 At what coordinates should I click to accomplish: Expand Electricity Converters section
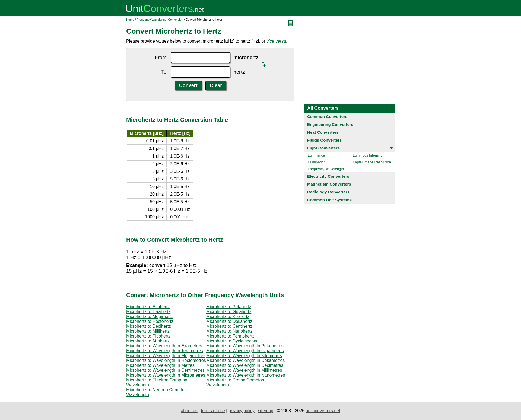click(328, 176)
